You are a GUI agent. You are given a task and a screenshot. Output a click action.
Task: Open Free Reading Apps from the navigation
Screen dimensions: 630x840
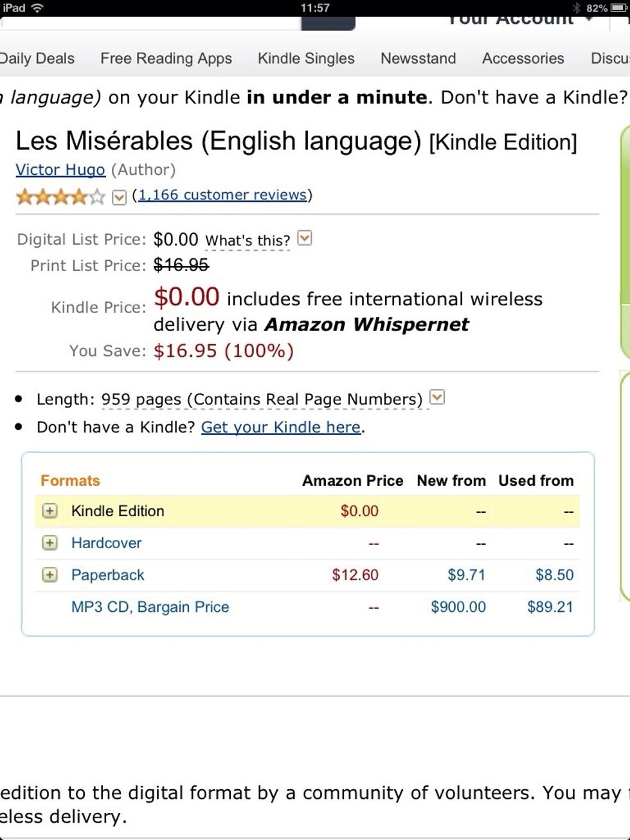pyautogui.click(x=165, y=58)
